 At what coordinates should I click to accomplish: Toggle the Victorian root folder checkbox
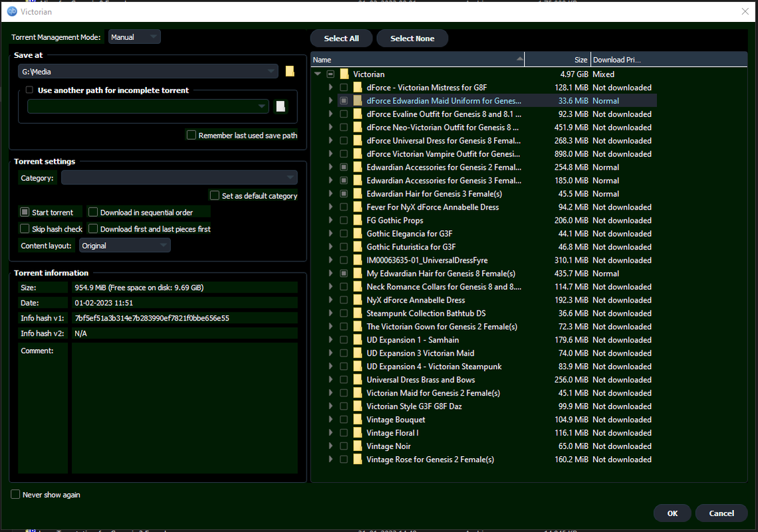[x=330, y=74]
